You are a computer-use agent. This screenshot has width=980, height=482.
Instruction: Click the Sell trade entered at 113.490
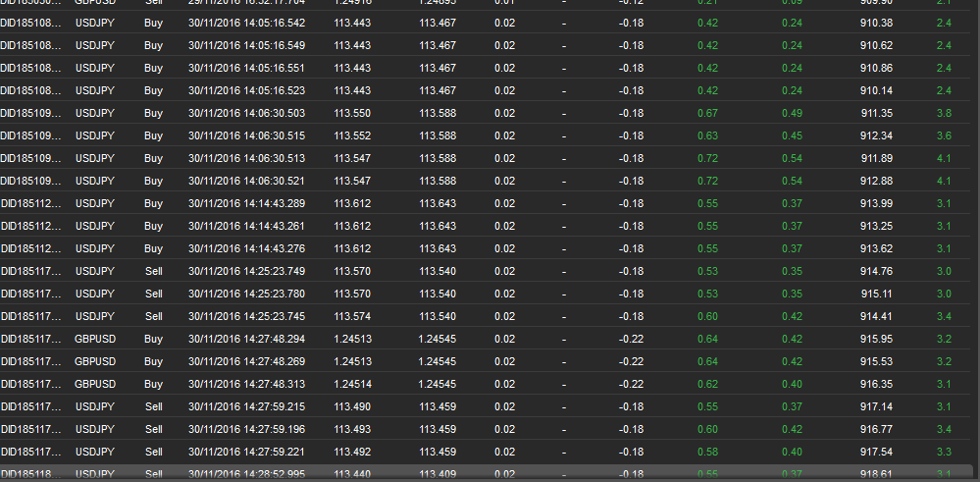pyautogui.click(x=485, y=406)
